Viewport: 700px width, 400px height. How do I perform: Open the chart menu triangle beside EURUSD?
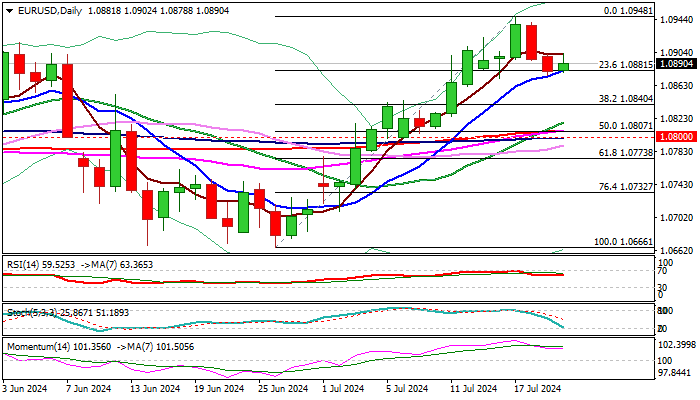(9, 11)
